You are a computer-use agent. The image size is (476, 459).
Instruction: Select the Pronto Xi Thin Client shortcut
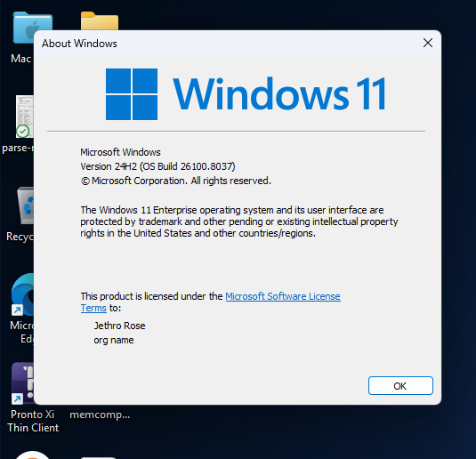click(22, 383)
